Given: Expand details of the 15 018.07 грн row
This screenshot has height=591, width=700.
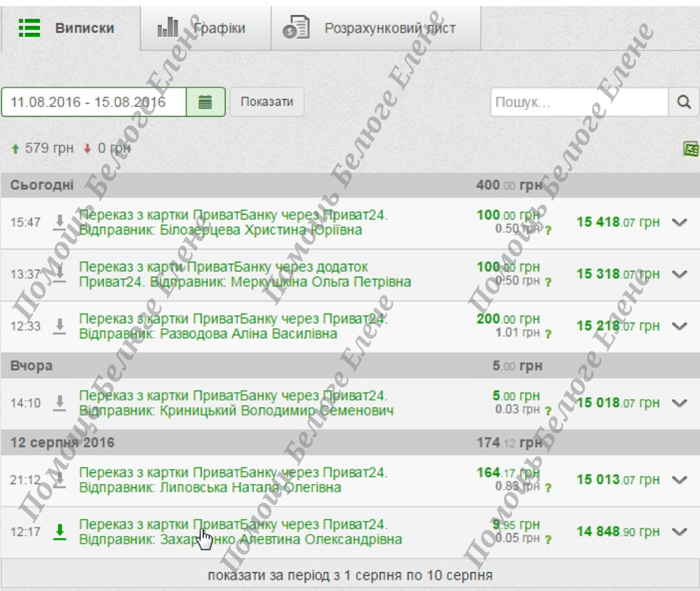Looking at the screenshot, I should coord(679,403).
